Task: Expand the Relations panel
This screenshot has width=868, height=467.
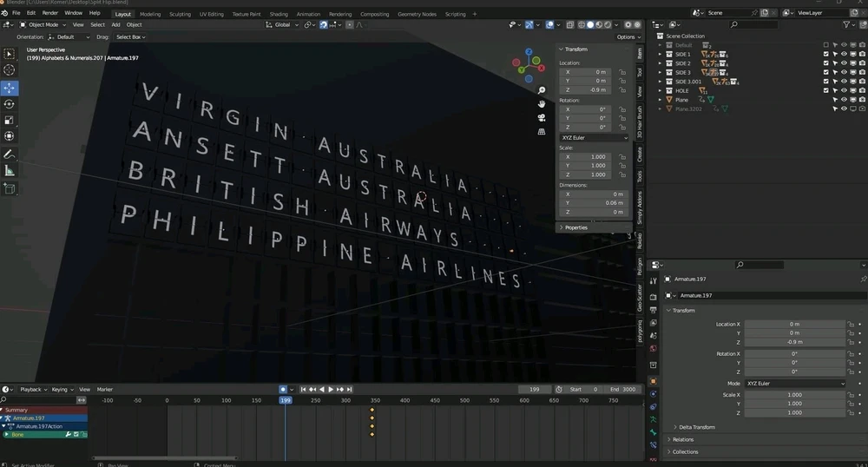Action: click(682, 439)
